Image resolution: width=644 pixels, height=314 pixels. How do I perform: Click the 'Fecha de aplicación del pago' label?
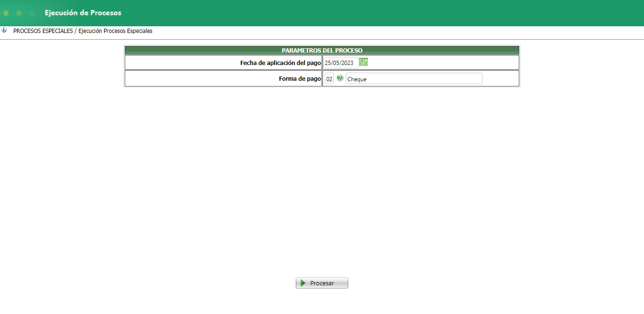(x=280, y=63)
